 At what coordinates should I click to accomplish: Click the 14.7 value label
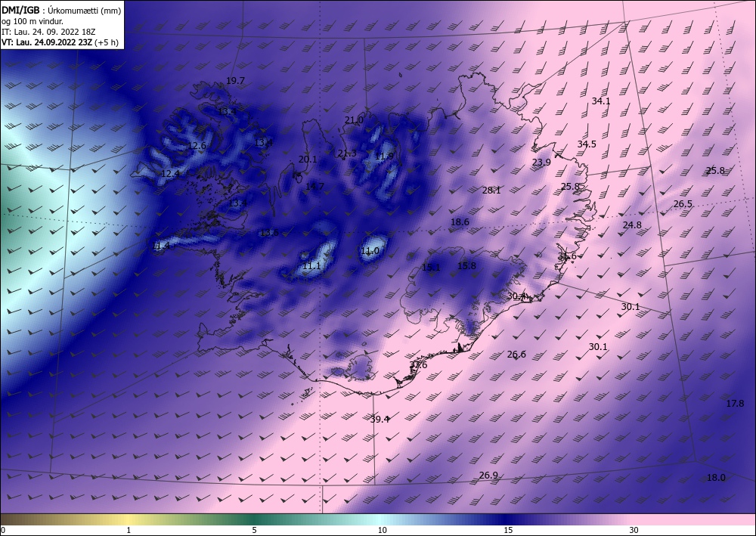click(x=314, y=186)
